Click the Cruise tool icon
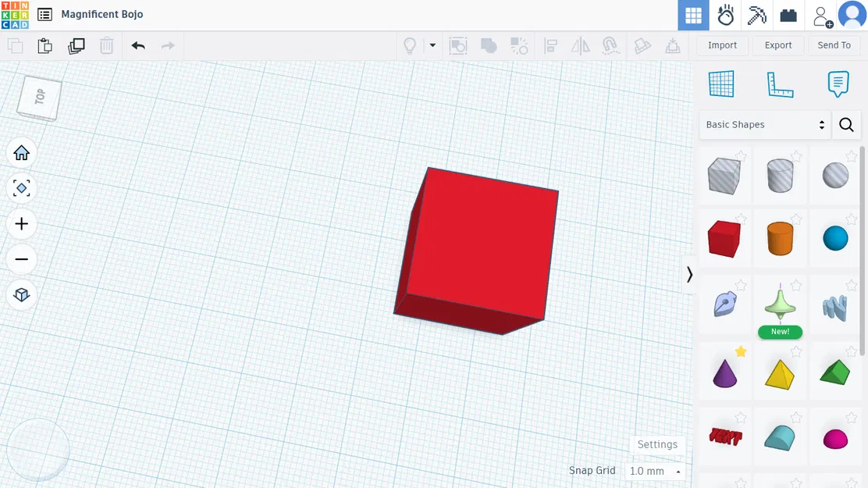The image size is (868, 488). (x=610, y=45)
